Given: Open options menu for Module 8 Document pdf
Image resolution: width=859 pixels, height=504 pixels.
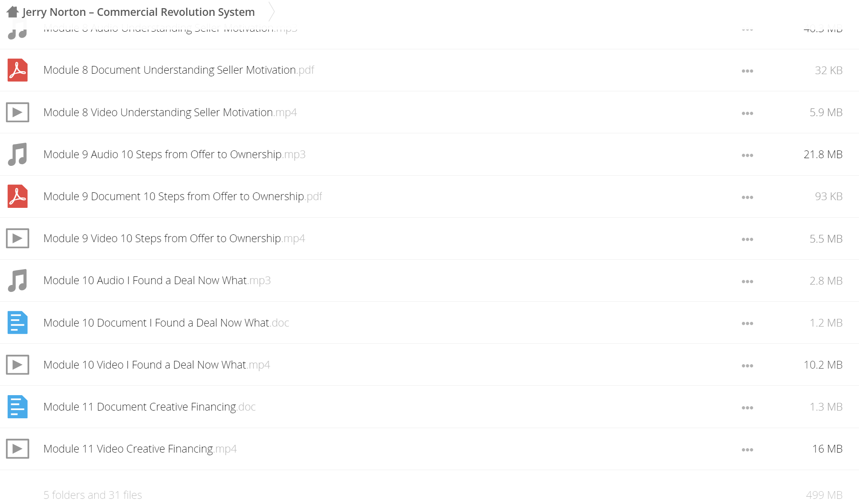Looking at the screenshot, I should tap(747, 71).
